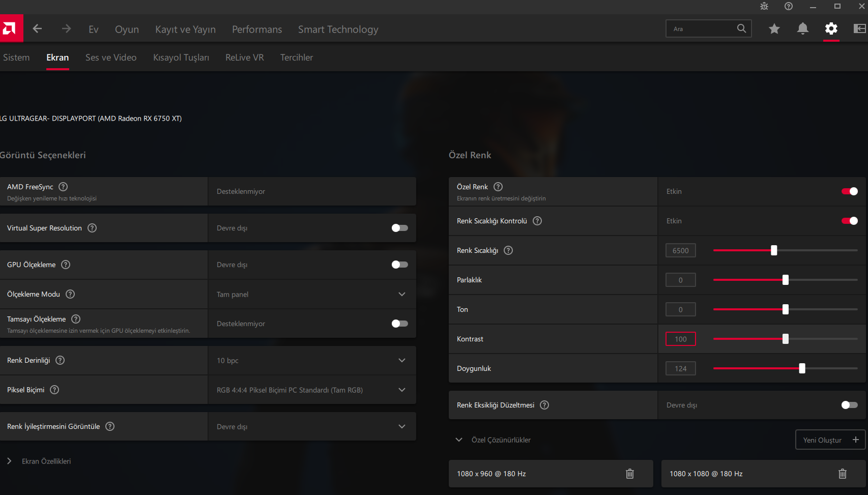
Task: Open Ses ve Video tab
Action: 111,57
